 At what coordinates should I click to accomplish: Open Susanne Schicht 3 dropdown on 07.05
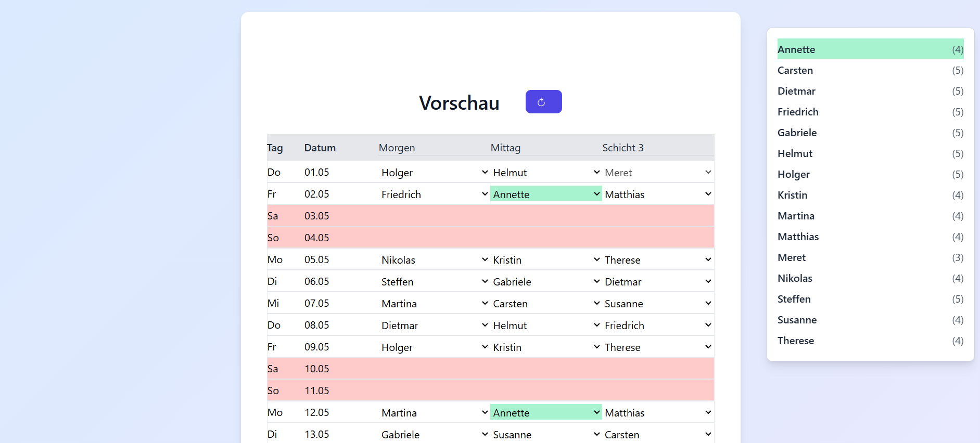[x=657, y=304]
